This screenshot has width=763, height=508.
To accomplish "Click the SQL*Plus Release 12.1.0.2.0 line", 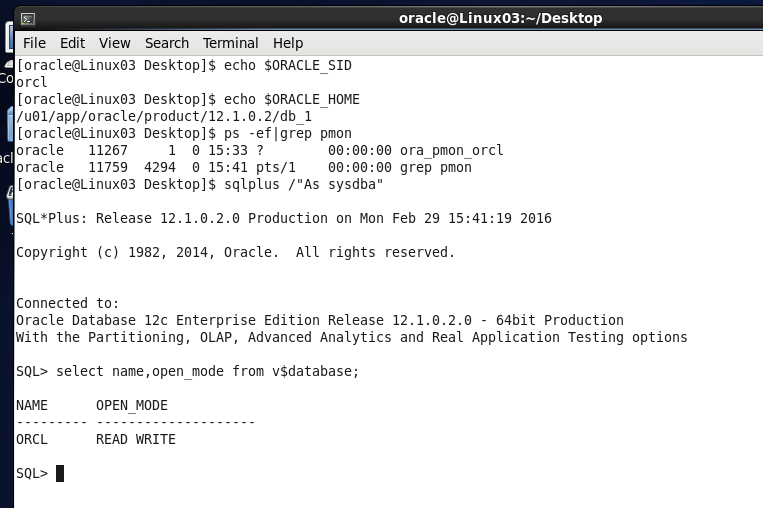I will (284, 218).
